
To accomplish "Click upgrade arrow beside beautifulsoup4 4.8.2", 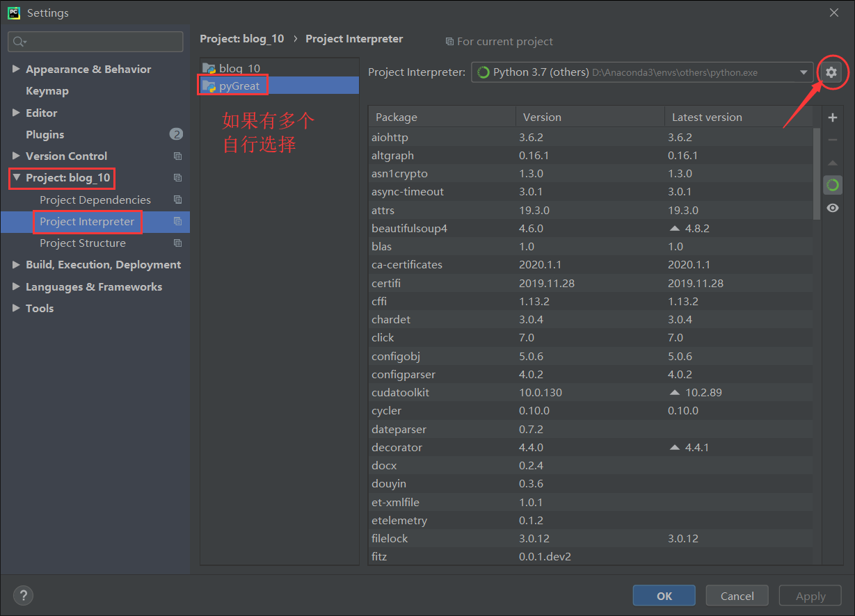I will coord(674,228).
